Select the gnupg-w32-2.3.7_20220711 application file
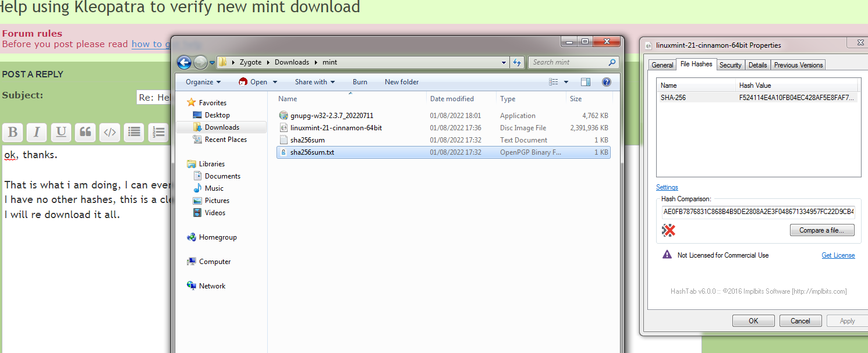This screenshot has height=353, width=868. 444,115
